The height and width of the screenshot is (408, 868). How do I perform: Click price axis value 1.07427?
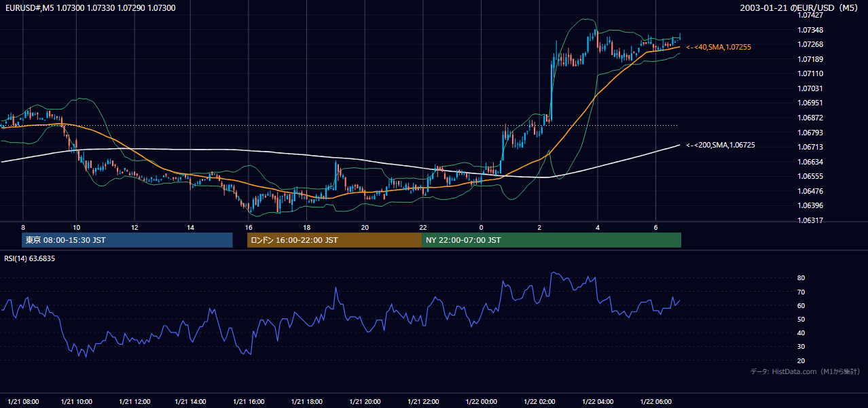click(810, 16)
